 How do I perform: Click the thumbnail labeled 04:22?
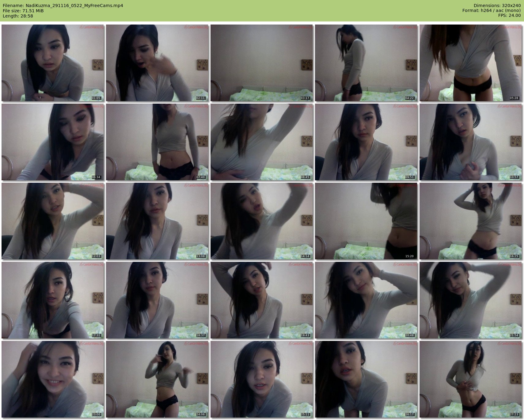366,63
